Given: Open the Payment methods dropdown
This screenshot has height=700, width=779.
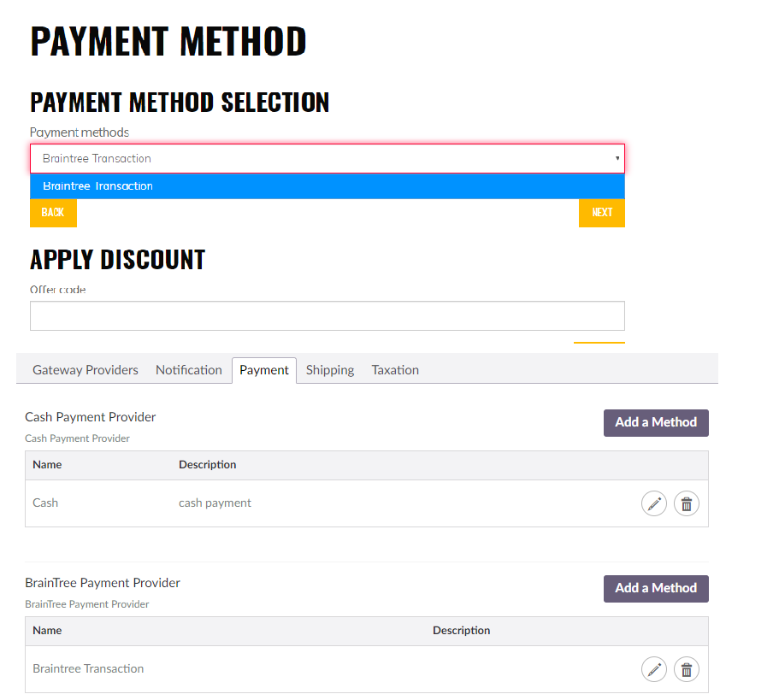Looking at the screenshot, I should tap(328, 159).
